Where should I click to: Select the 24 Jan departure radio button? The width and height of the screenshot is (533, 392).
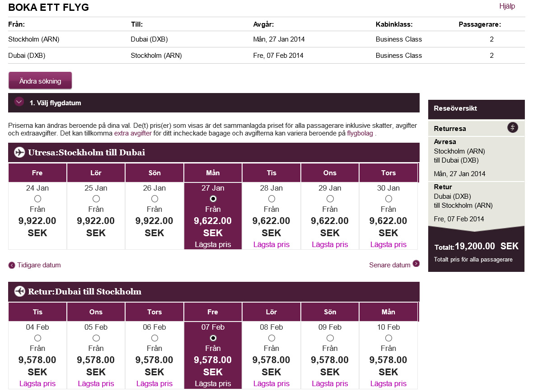tap(37, 199)
